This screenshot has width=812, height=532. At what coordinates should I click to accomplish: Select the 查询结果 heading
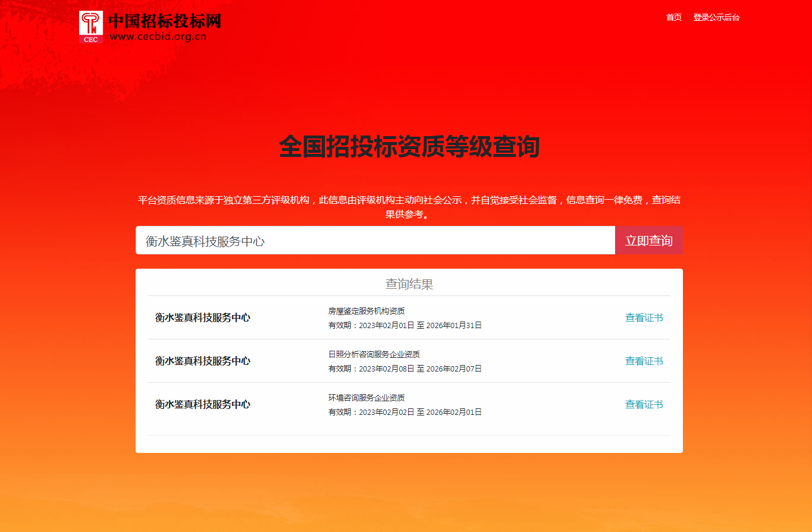click(x=409, y=284)
